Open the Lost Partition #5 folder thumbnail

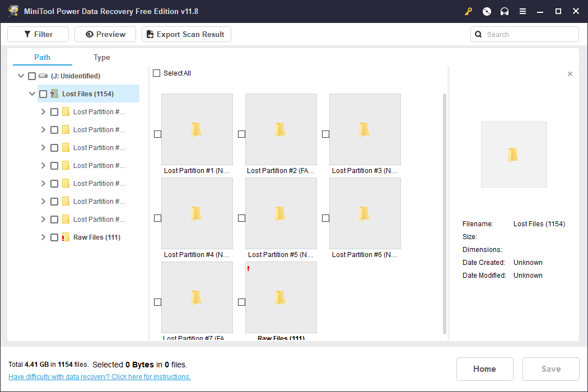(x=281, y=213)
